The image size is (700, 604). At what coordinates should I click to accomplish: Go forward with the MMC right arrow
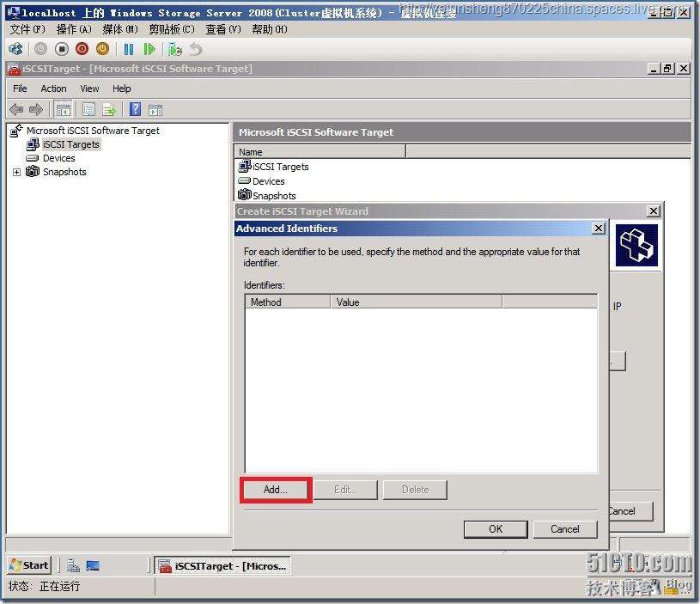[36, 109]
